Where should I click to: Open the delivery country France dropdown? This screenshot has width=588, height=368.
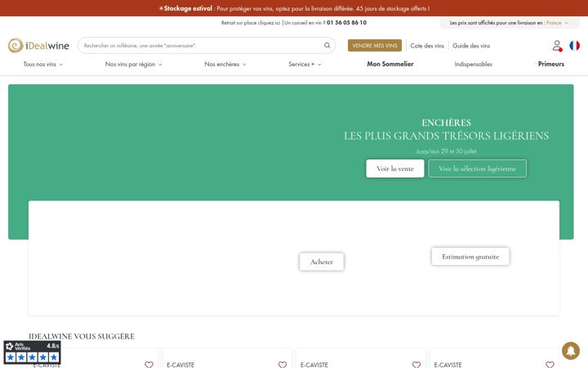[x=557, y=23]
